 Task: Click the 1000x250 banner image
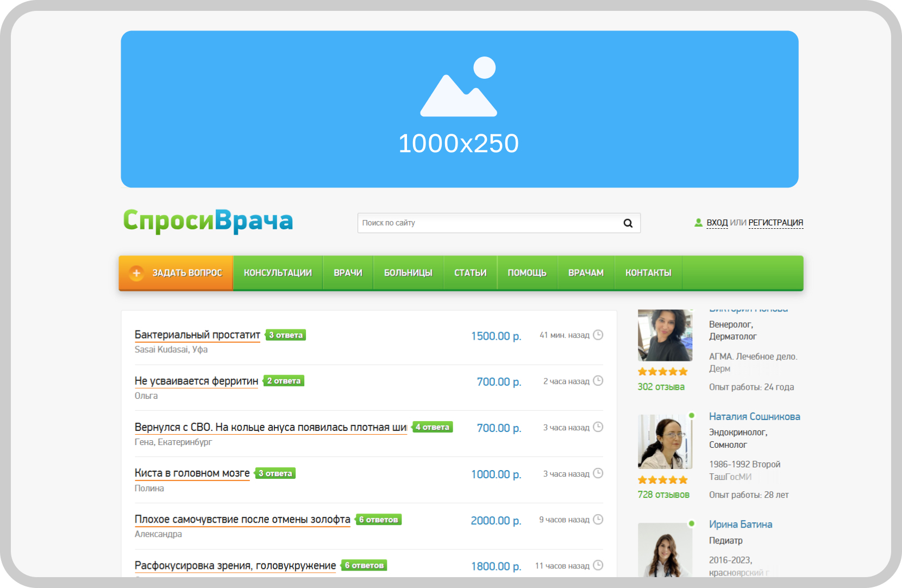point(459,109)
